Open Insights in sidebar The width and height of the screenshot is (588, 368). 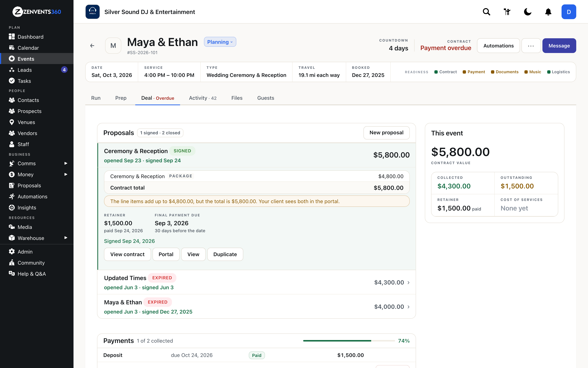point(37,208)
